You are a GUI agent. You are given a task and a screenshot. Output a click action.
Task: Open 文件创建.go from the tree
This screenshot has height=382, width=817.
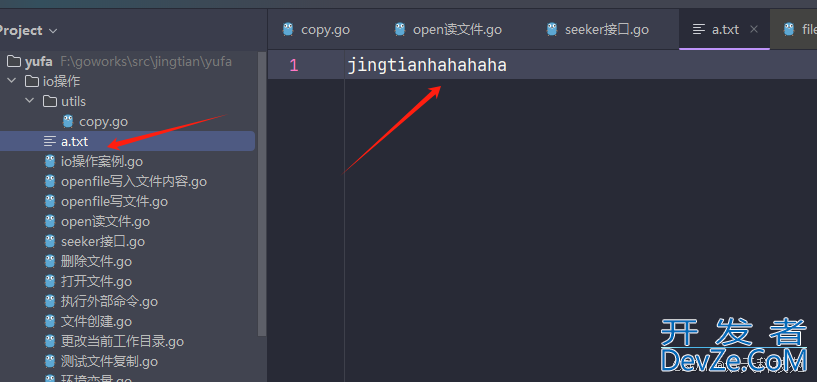point(96,321)
